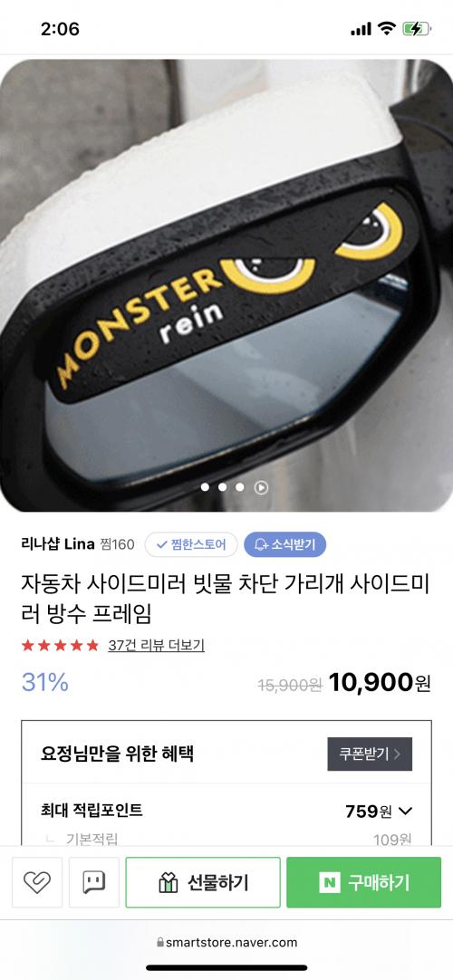Select the second image carousel dot
The width and height of the screenshot is (453, 980).
(x=223, y=487)
